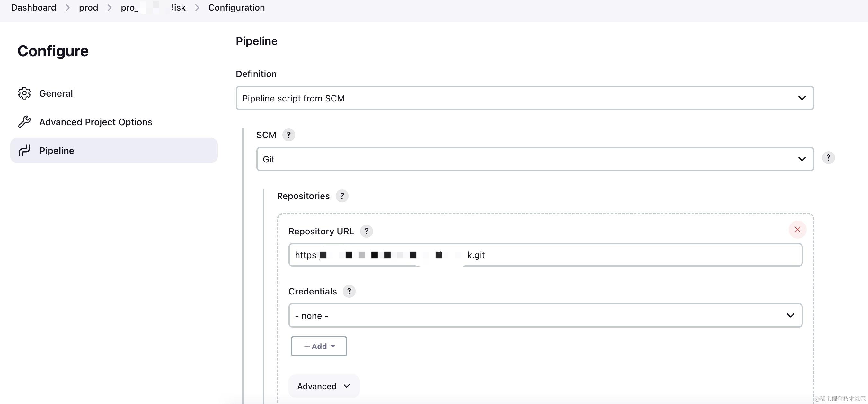868x404 pixels.
Task: Open help for the SCM label
Action: click(x=288, y=135)
